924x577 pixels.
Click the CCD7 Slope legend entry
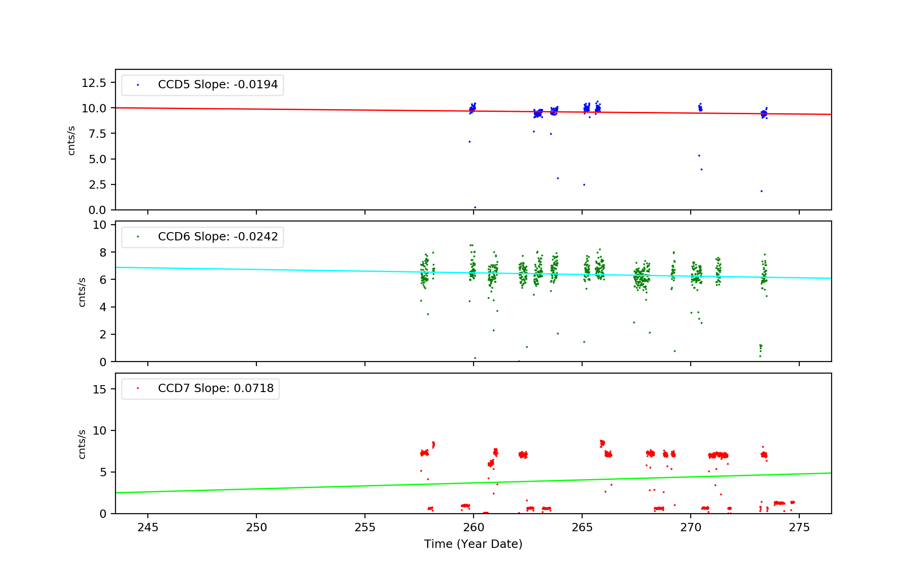pyautogui.click(x=215, y=388)
